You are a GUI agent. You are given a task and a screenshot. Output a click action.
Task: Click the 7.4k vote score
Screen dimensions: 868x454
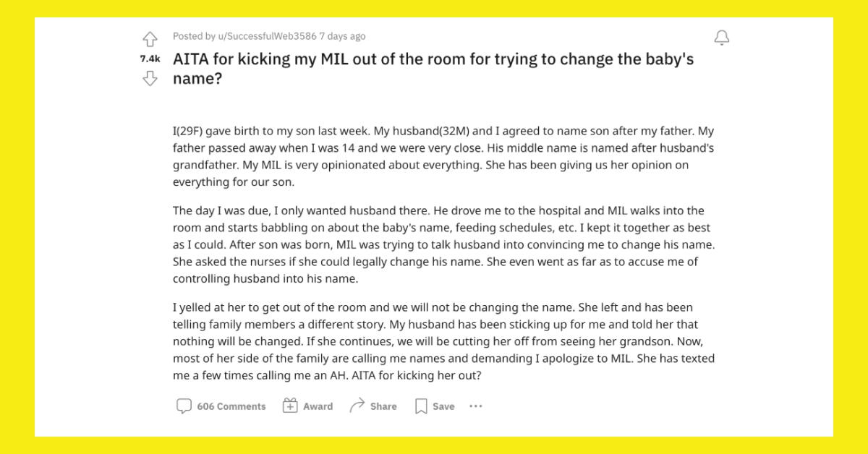(x=150, y=59)
